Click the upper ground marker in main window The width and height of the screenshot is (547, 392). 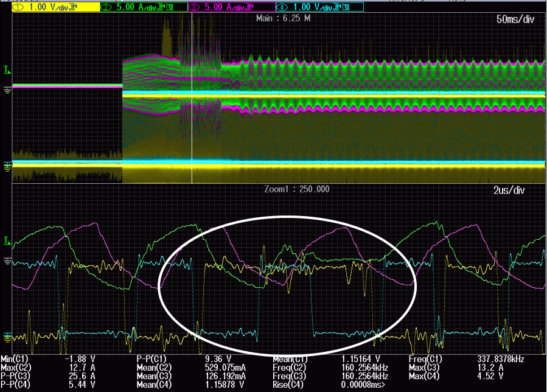(7, 90)
